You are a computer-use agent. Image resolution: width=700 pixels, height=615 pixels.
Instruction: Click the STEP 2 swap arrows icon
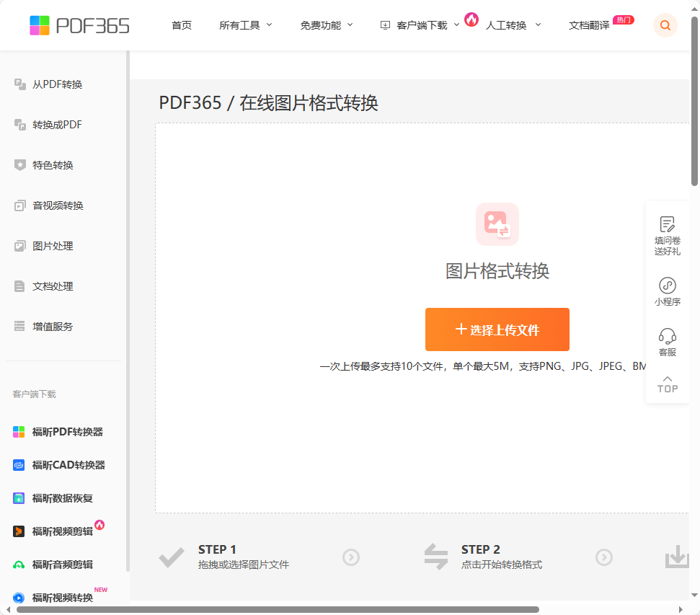[436, 557]
